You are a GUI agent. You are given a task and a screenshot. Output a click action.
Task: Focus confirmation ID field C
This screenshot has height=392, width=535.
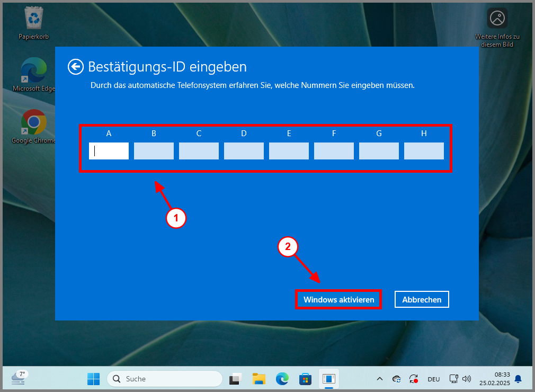click(199, 151)
